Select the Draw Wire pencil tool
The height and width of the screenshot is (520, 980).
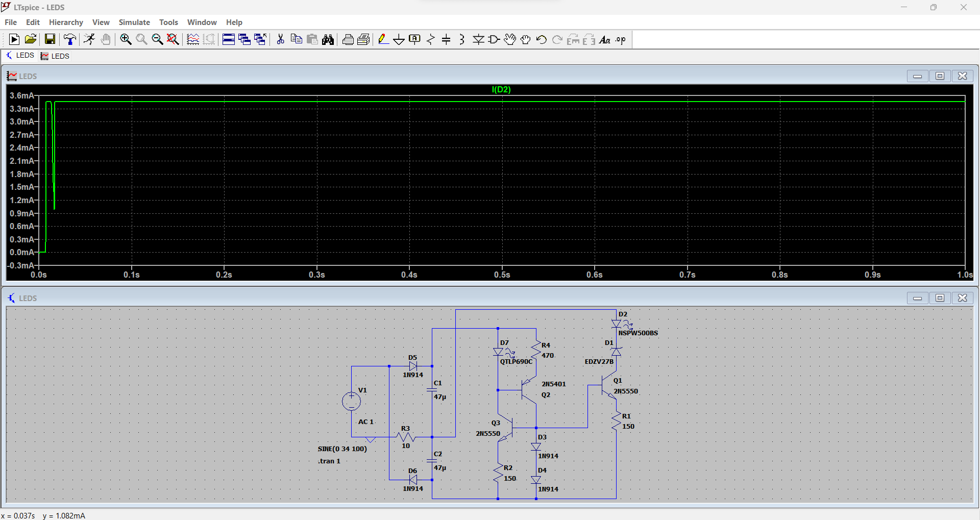383,39
